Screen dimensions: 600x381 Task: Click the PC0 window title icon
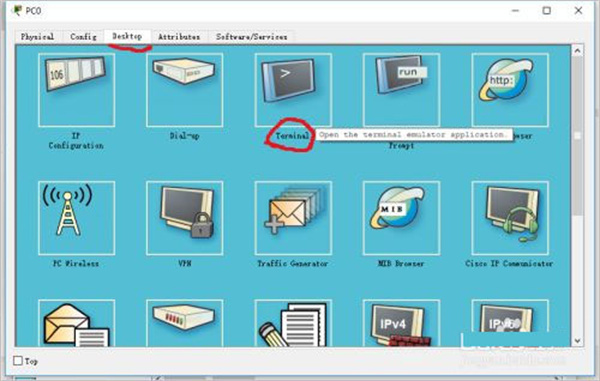17,10
